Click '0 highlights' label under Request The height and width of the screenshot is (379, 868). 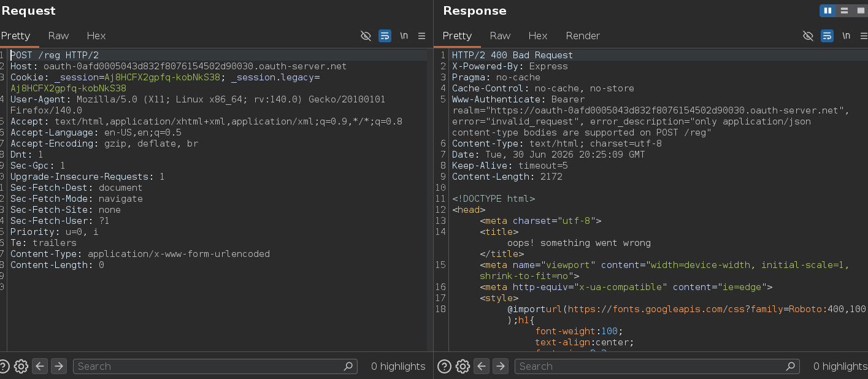click(x=398, y=366)
